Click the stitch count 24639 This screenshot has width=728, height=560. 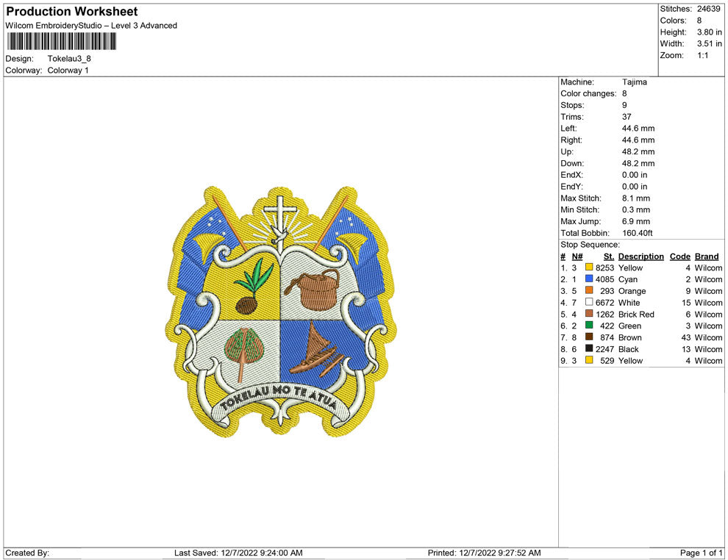tap(708, 9)
